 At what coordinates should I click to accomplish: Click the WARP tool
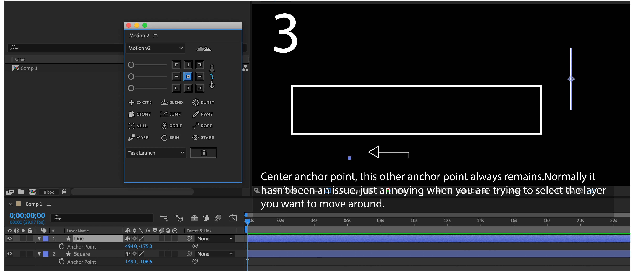point(138,137)
